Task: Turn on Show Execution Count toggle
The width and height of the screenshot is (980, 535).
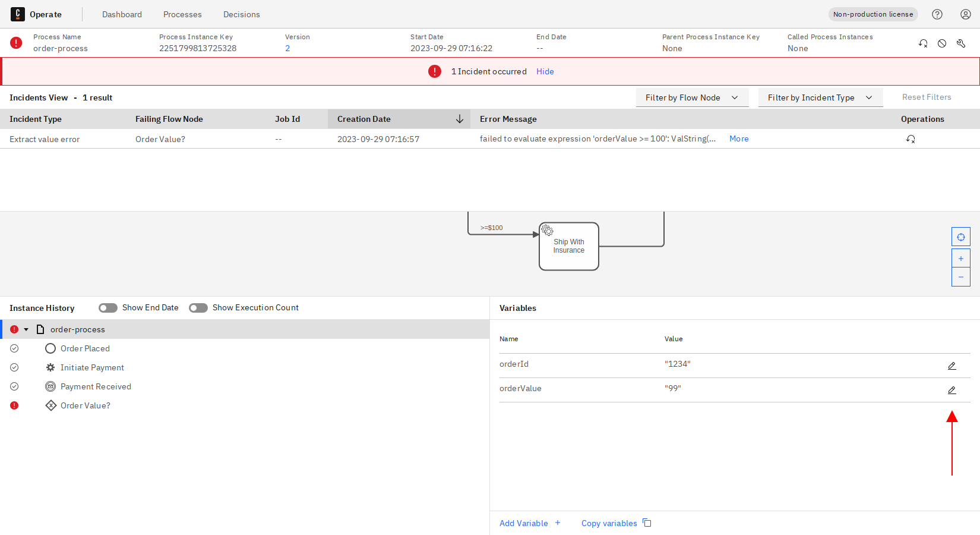Action: coord(198,308)
